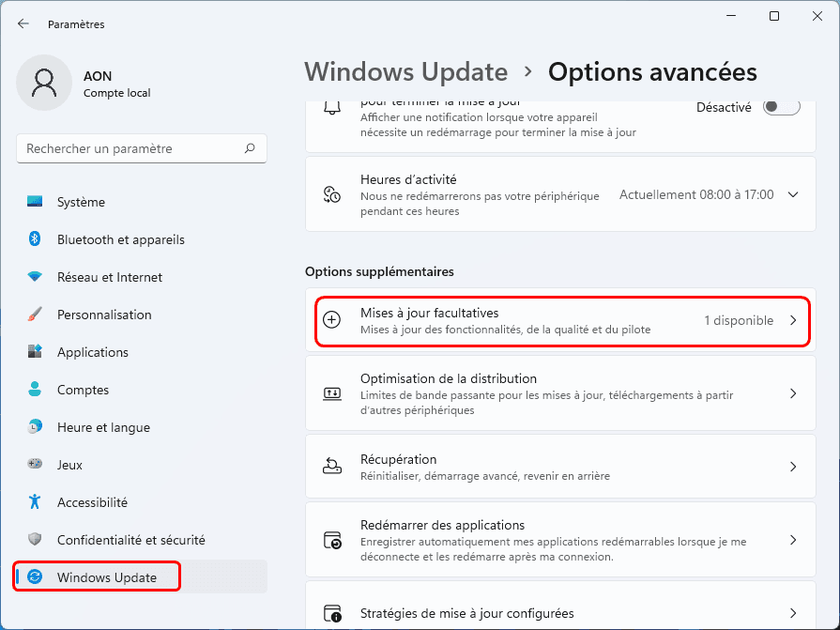The image size is (840, 630).
Task: Open the Récupération settings row
Action: tap(560, 467)
